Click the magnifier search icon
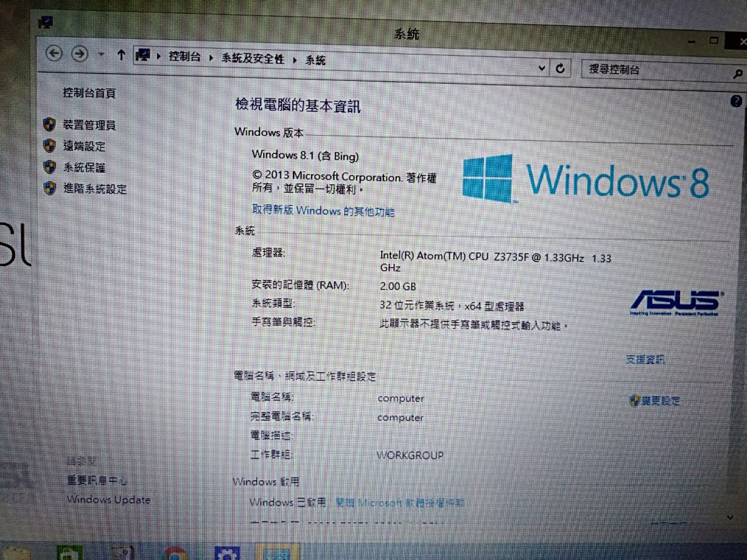747x560 pixels. (x=738, y=74)
